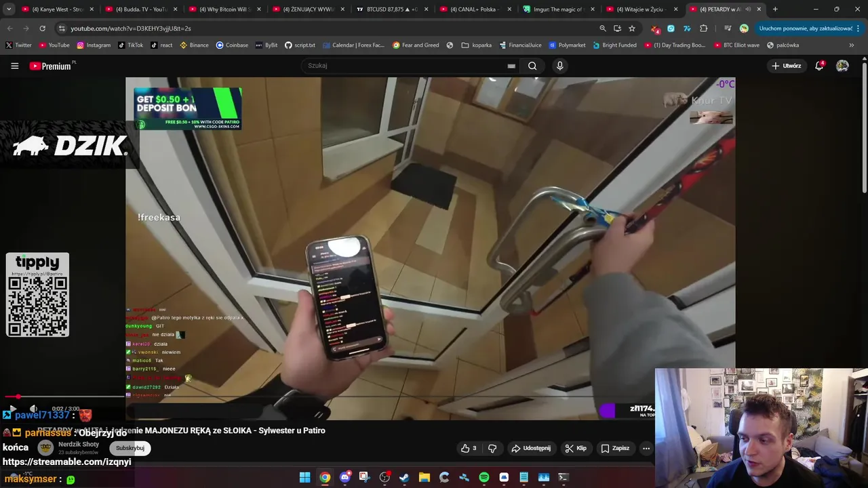The height and width of the screenshot is (488, 868).
Task: Switch to the Why Bitcoin Will tab
Action: pos(224,9)
